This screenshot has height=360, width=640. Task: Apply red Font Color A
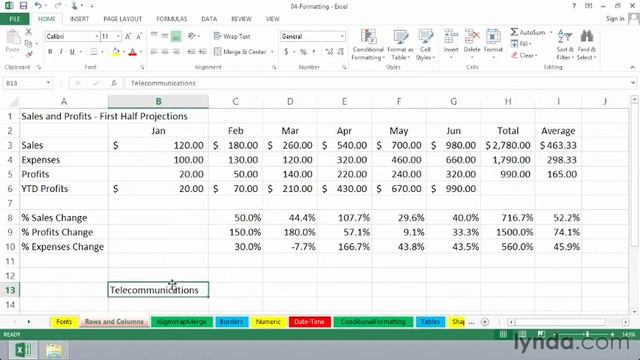point(133,51)
